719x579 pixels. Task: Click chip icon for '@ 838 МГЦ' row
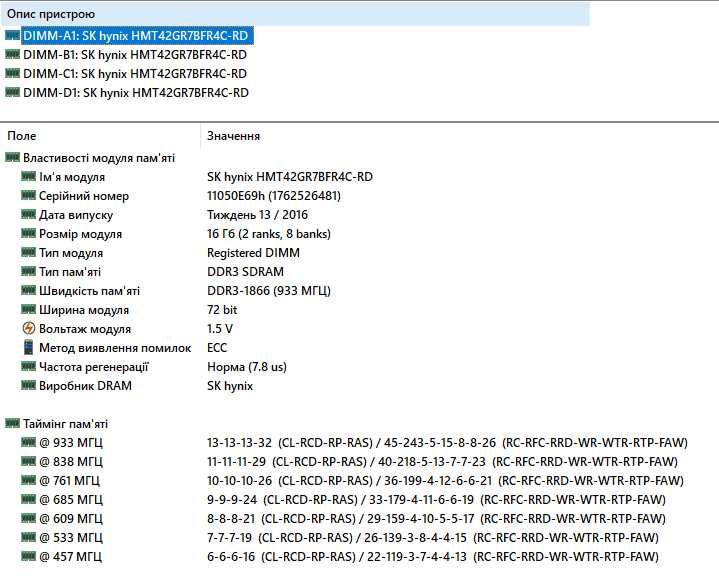(x=28, y=461)
